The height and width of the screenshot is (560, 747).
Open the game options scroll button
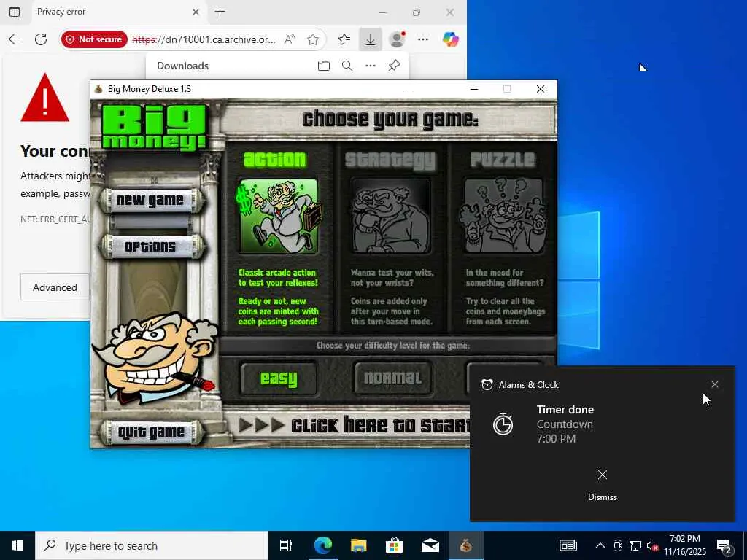pos(150,246)
